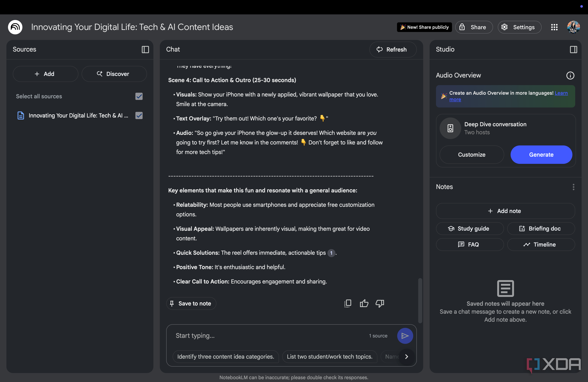Give thumbs up to response
Viewport: 588px width, 382px height.
(364, 303)
